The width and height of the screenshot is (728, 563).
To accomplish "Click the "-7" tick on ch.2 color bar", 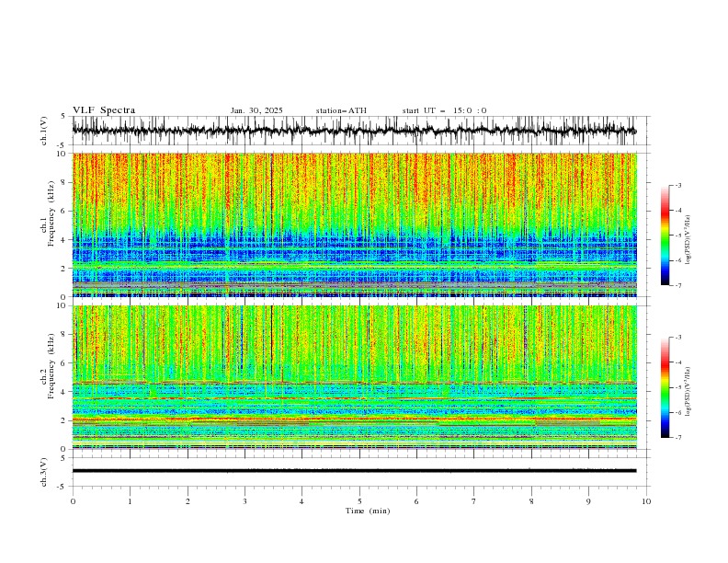I will pos(677,438).
